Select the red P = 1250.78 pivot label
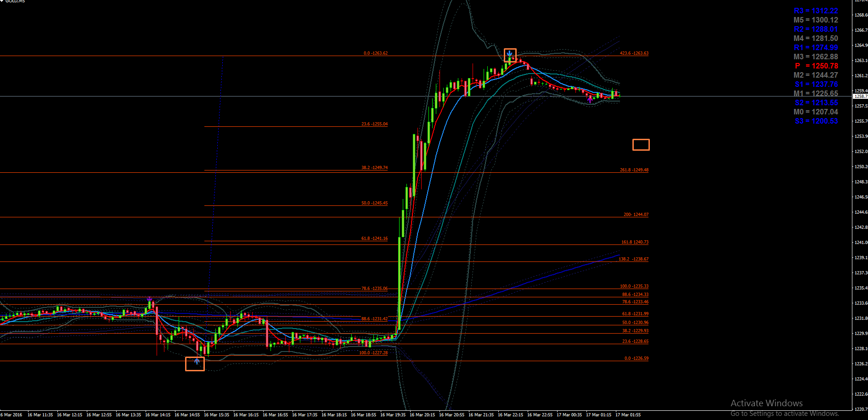The width and height of the screenshot is (868, 420). pyautogui.click(x=817, y=66)
